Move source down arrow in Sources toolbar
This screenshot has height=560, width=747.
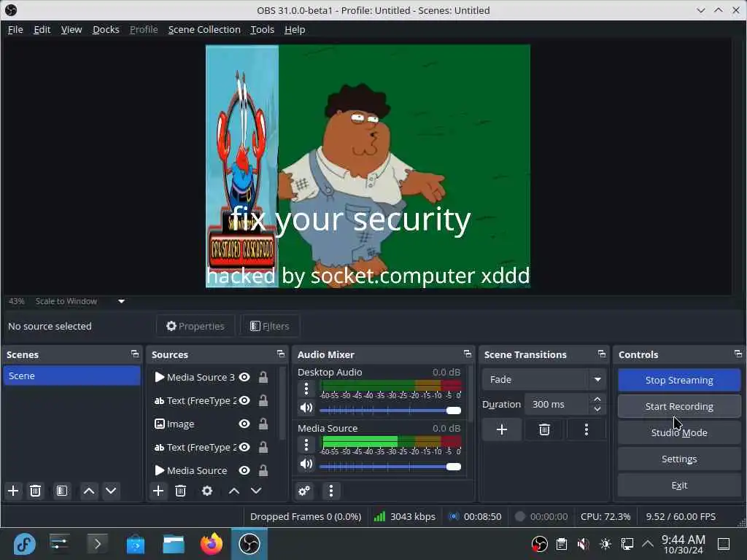click(x=256, y=491)
